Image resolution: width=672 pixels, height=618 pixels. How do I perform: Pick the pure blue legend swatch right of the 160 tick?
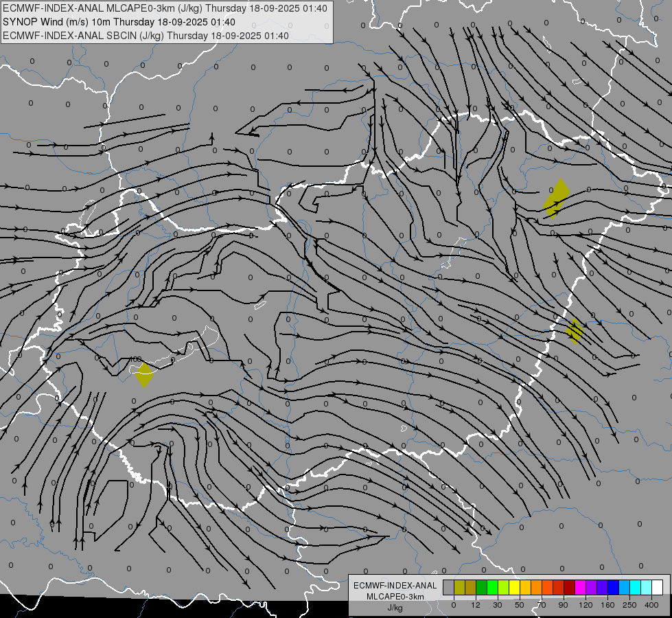(614, 587)
